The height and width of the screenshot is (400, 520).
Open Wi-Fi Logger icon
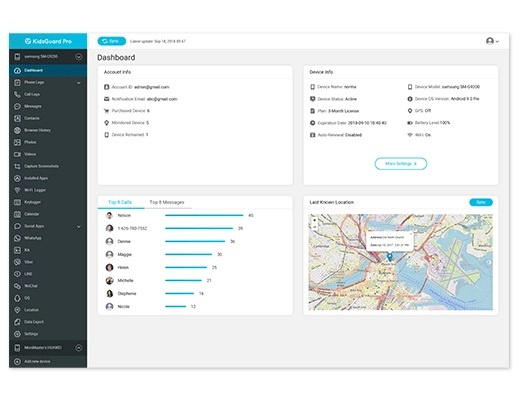coord(17,190)
